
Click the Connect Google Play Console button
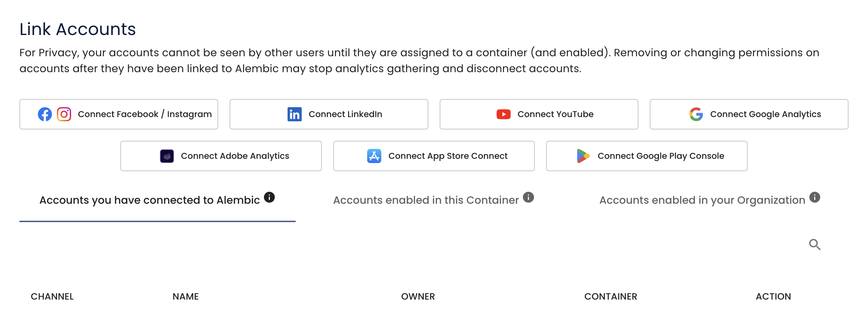[x=646, y=156]
